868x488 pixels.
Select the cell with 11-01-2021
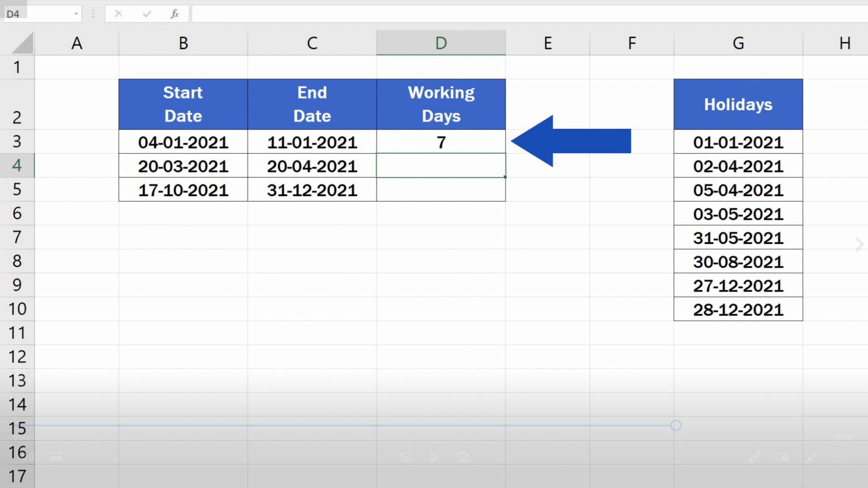pos(312,142)
